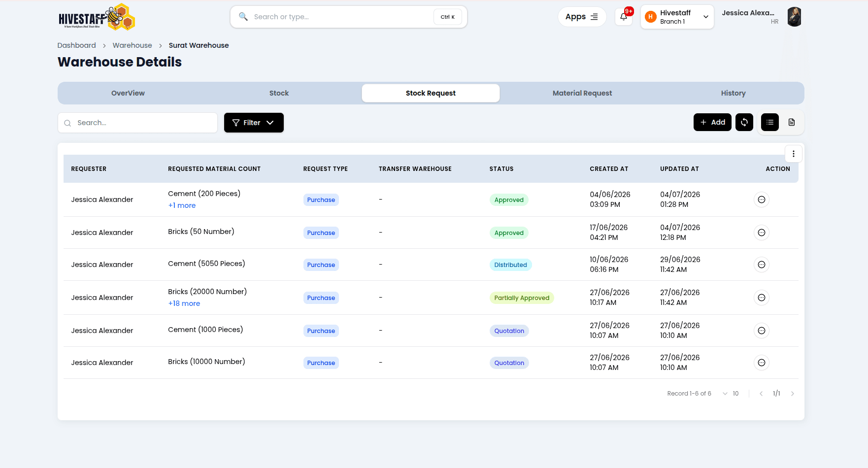Open action menu for Cement (200 Pieces) row
868x468 pixels.
tap(761, 200)
